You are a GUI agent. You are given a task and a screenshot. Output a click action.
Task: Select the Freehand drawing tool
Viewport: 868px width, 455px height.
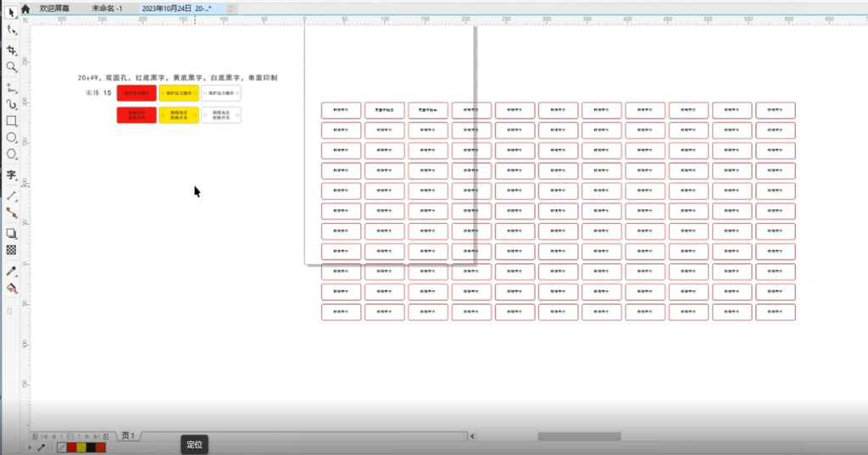tap(11, 87)
